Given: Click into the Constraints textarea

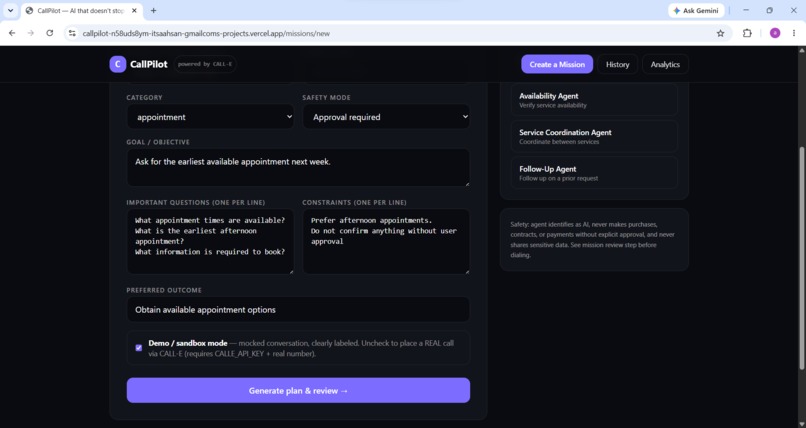Looking at the screenshot, I should coord(386,241).
